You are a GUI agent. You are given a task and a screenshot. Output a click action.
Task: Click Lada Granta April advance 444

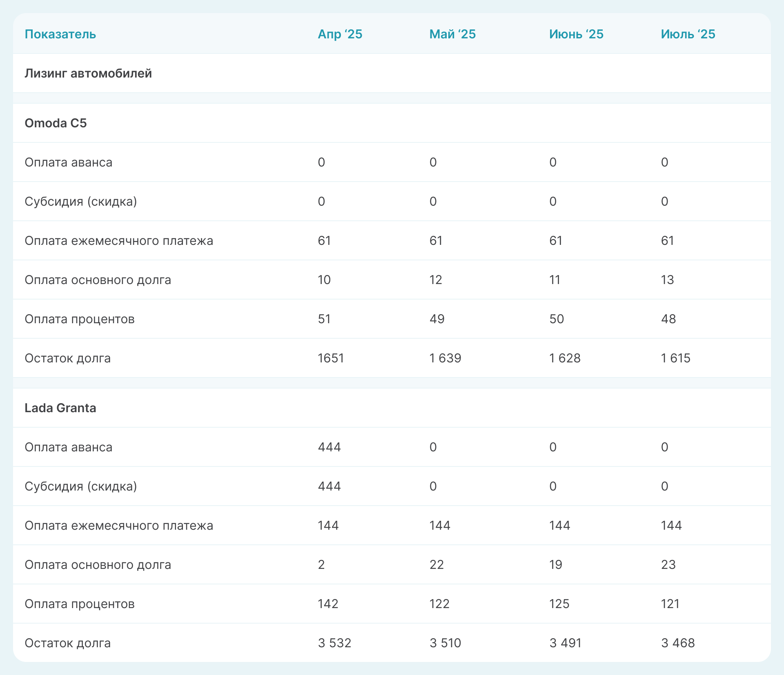coord(329,447)
